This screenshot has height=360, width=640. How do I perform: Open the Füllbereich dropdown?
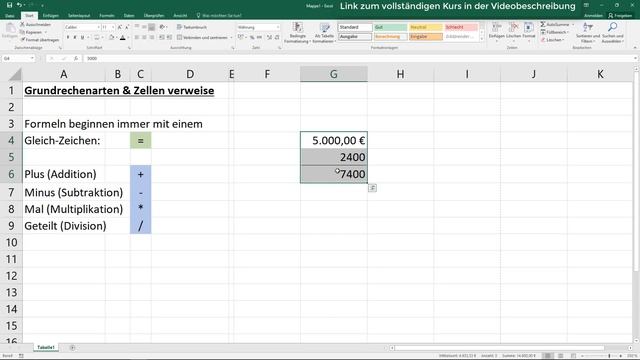click(x=554, y=32)
